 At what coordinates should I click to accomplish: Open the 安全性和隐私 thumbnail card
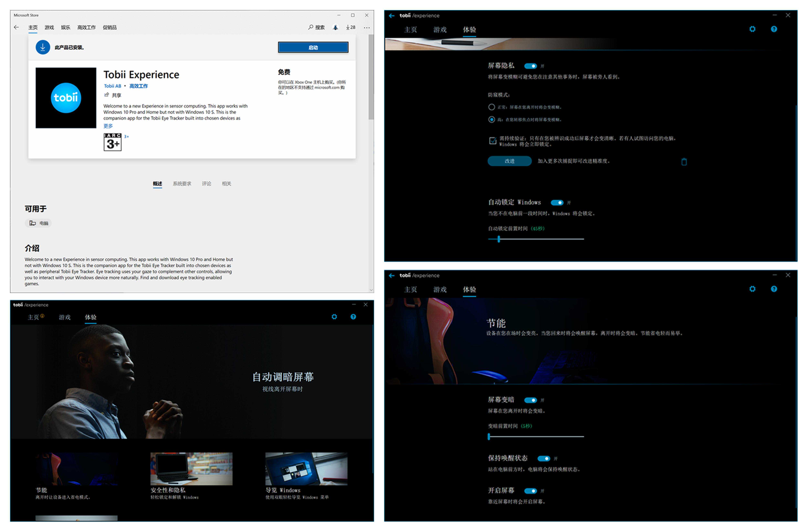point(191,468)
